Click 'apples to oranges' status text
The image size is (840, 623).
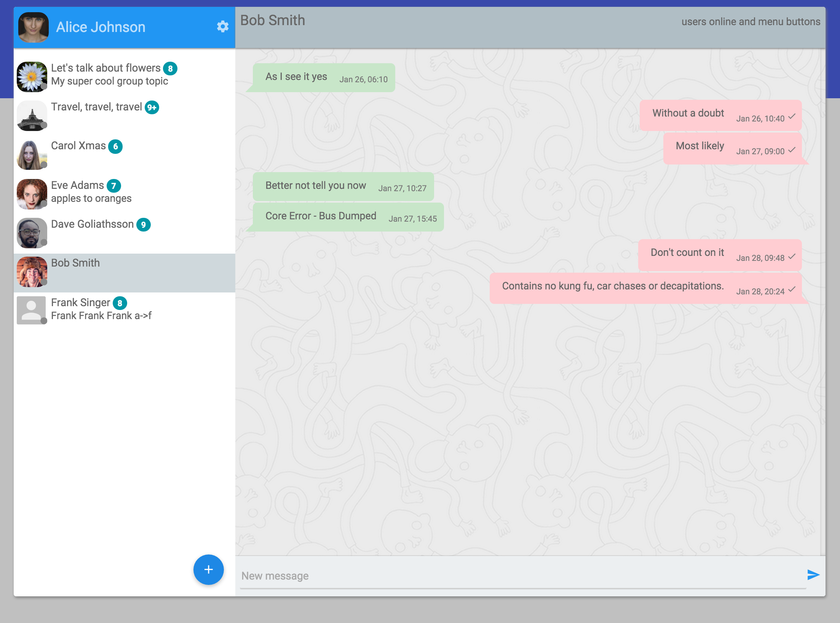tap(91, 199)
